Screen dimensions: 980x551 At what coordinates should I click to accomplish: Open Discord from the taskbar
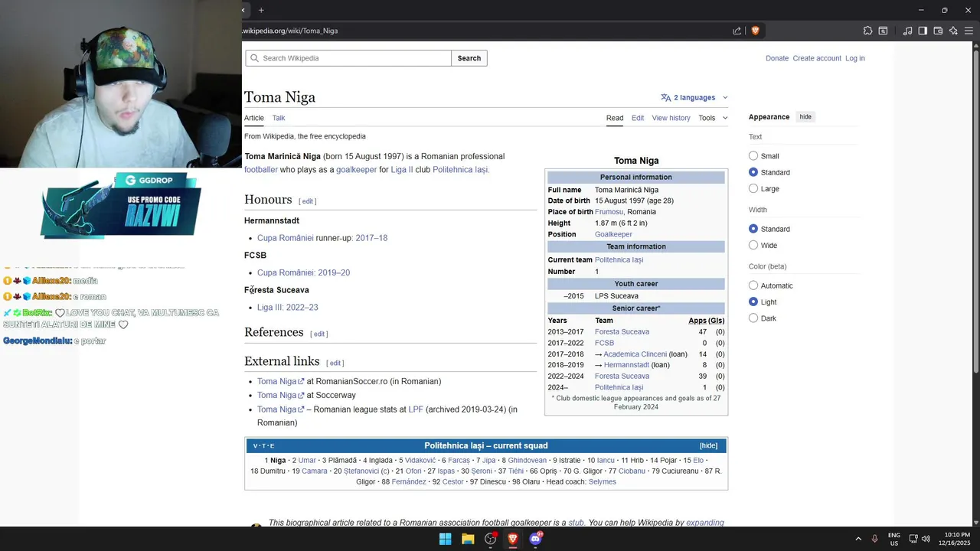pyautogui.click(x=536, y=539)
